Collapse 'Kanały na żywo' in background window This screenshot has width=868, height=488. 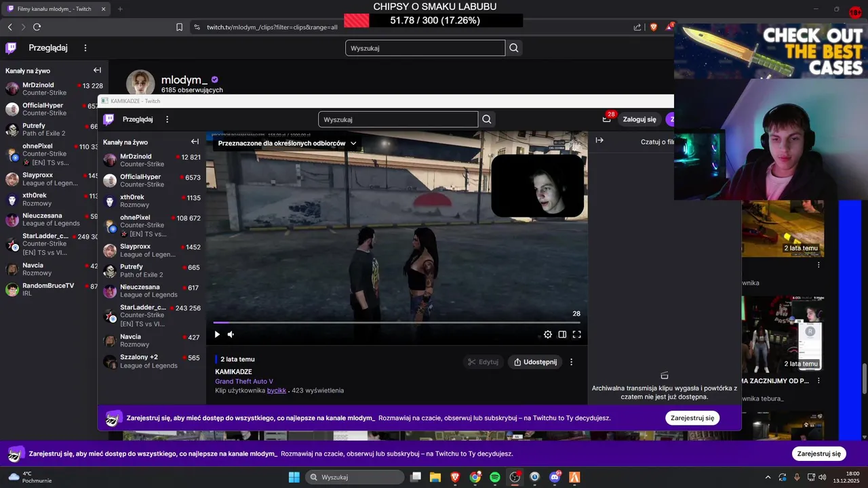point(97,70)
